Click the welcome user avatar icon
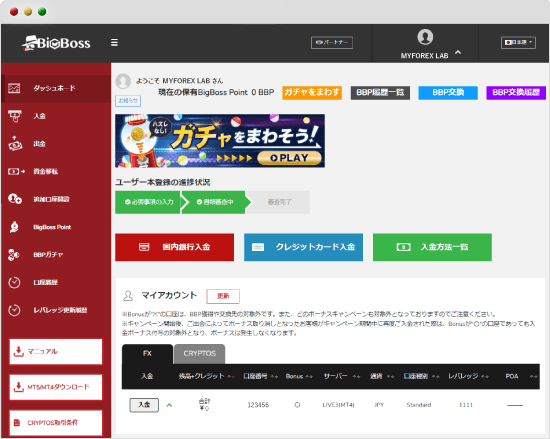The width and height of the screenshot is (550, 439). 123,81
